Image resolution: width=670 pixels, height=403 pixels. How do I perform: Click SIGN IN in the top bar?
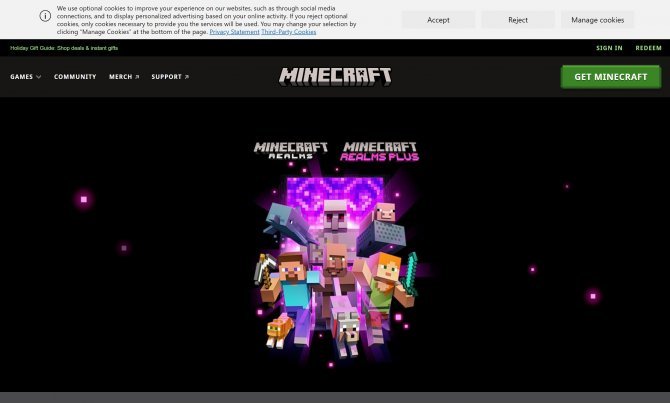[x=609, y=48]
